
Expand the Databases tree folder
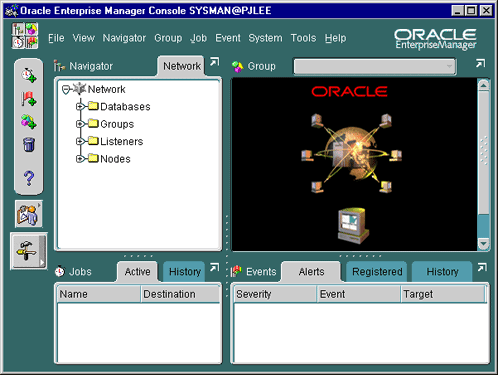click(x=80, y=106)
